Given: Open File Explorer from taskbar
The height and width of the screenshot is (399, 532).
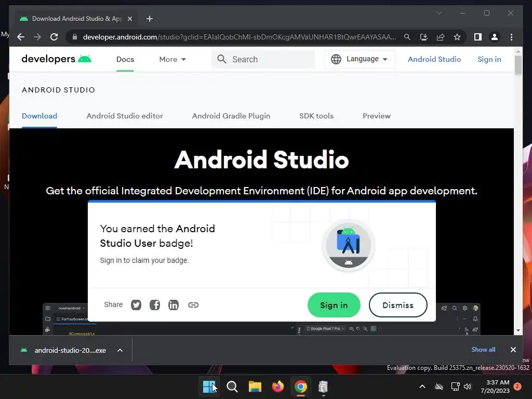Looking at the screenshot, I should [x=255, y=387].
